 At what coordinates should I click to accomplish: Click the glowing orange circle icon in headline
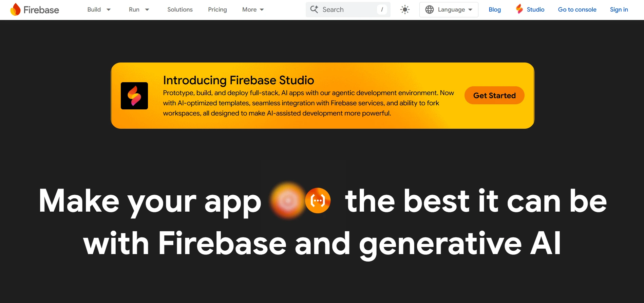(288, 201)
